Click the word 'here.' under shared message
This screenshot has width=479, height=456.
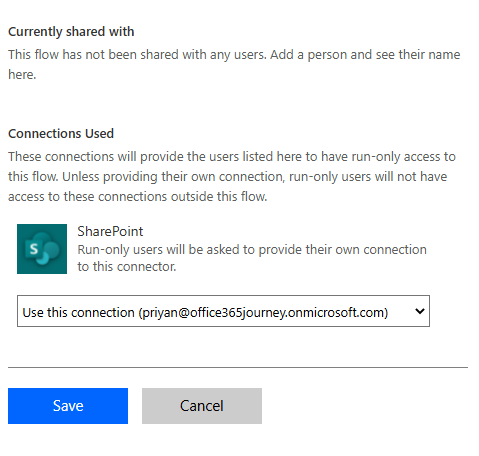click(x=22, y=75)
